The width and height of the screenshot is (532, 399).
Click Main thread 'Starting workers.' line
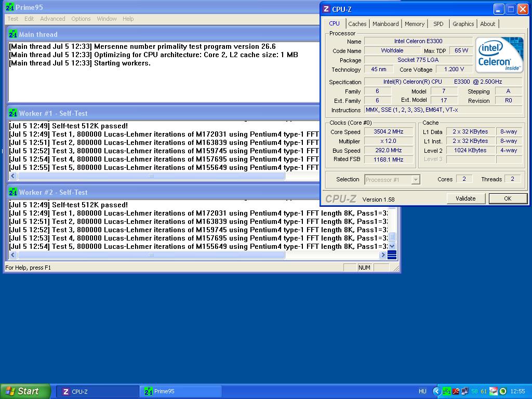[79, 63]
